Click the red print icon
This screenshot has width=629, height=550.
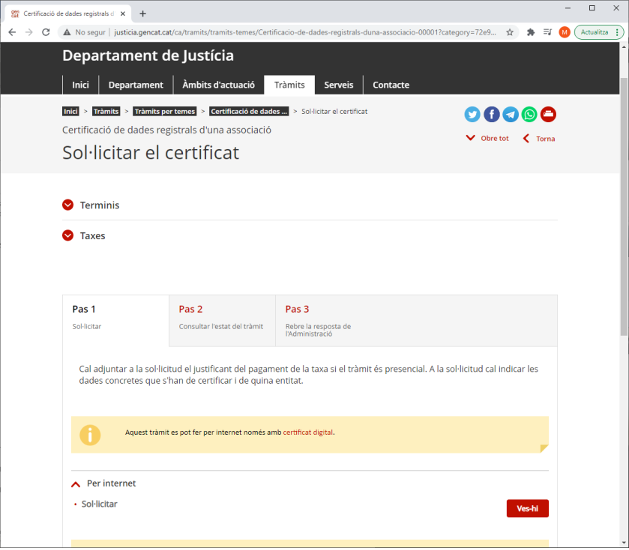point(548,114)
